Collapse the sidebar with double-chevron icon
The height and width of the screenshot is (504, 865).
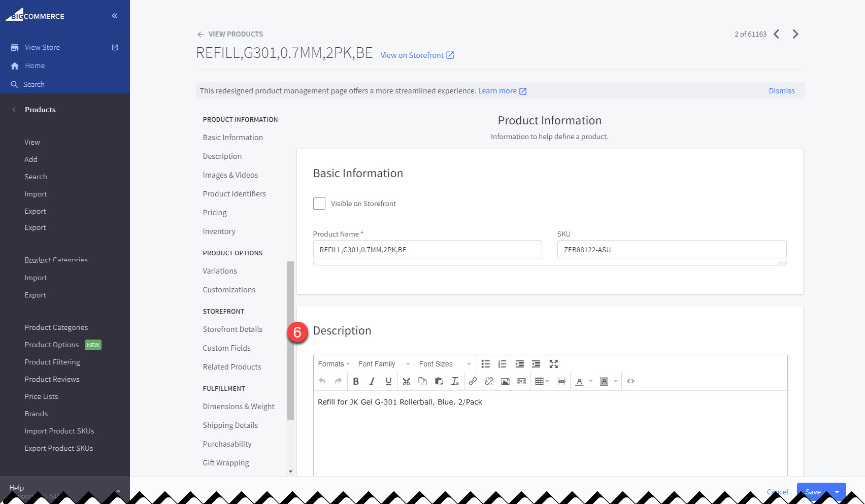pos(115,16)
